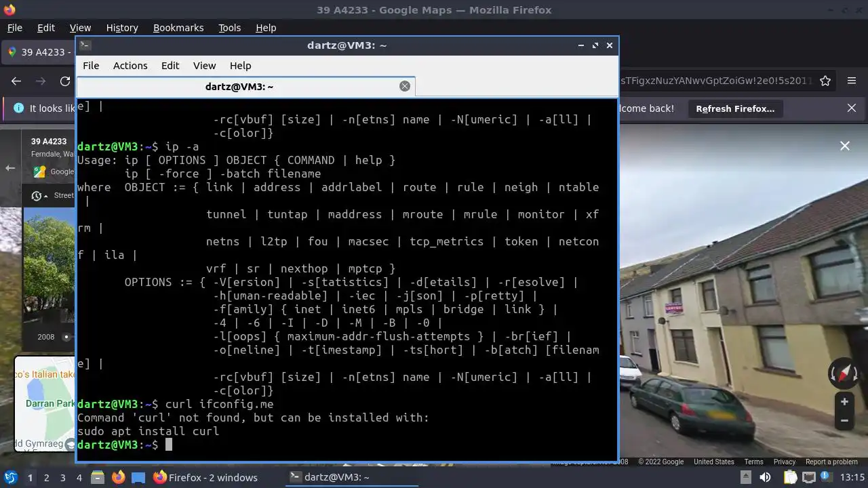
Task: Click the Refresh Firefox button
Action: (735, 108)
